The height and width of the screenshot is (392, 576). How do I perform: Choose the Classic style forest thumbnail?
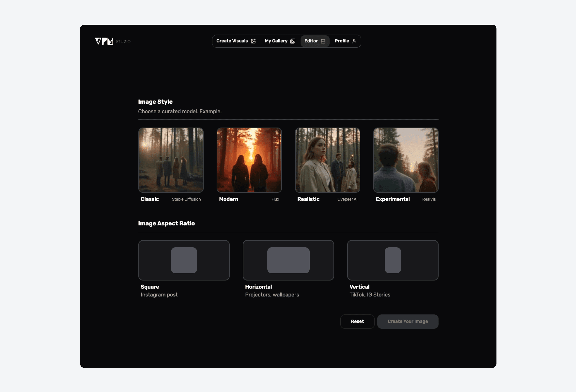click(x=171, y=160)
